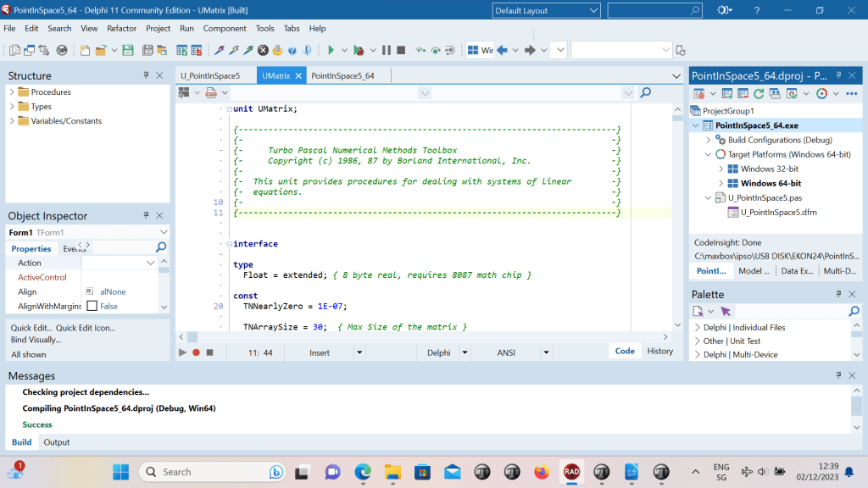Click the blue help question mark icon

pos(291,51)
